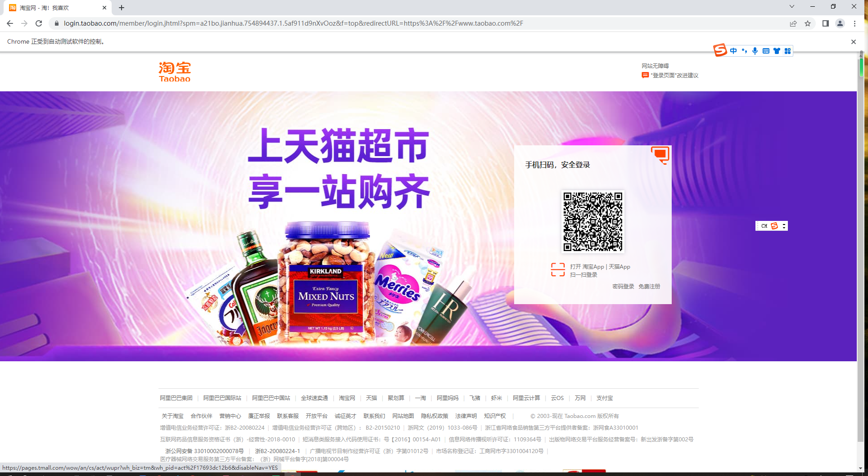This screenshot has width=868, height=476.
Task: Share this page via share icon
Action: [793, 23]
